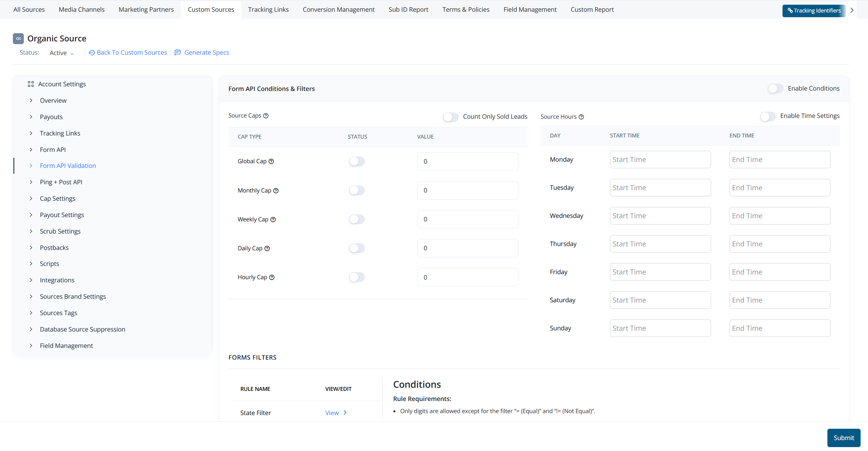This screenshot has height=451, width=868.
Task: Click the Monday Start Time field
Action: (x=660, y=160)
